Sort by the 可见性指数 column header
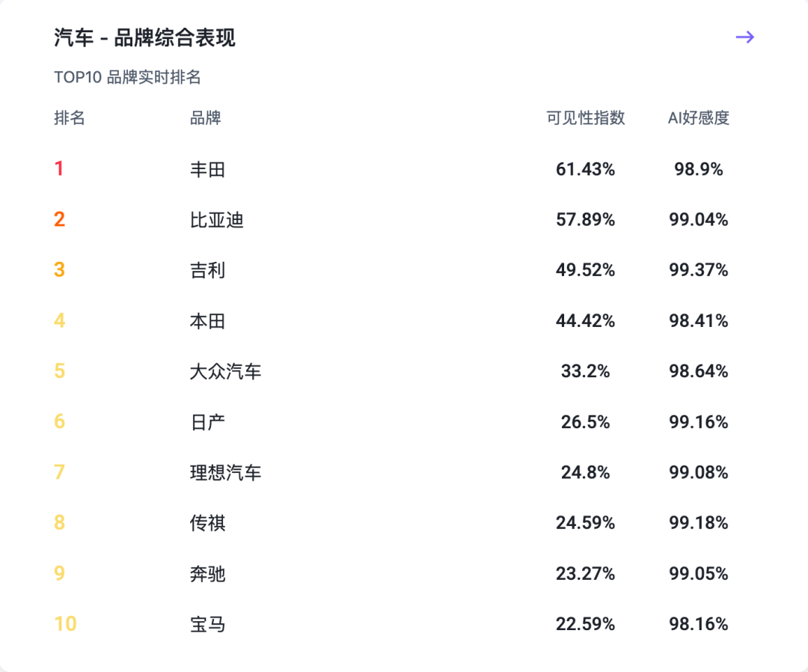The width and height of the screenshot is (808, 672). [585, 118]
